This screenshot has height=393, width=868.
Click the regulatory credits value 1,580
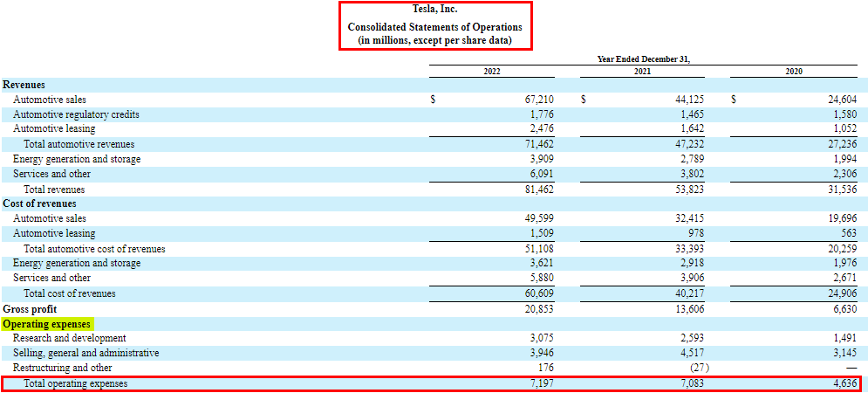coord(844,114)
